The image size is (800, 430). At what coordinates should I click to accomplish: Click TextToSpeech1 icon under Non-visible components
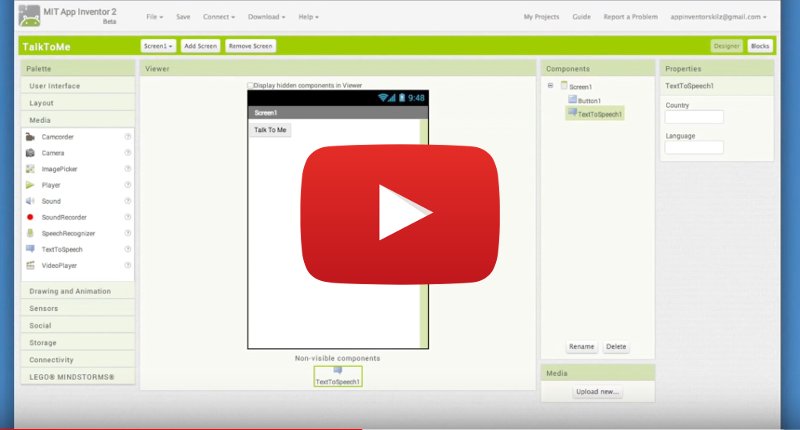point(338,371)
